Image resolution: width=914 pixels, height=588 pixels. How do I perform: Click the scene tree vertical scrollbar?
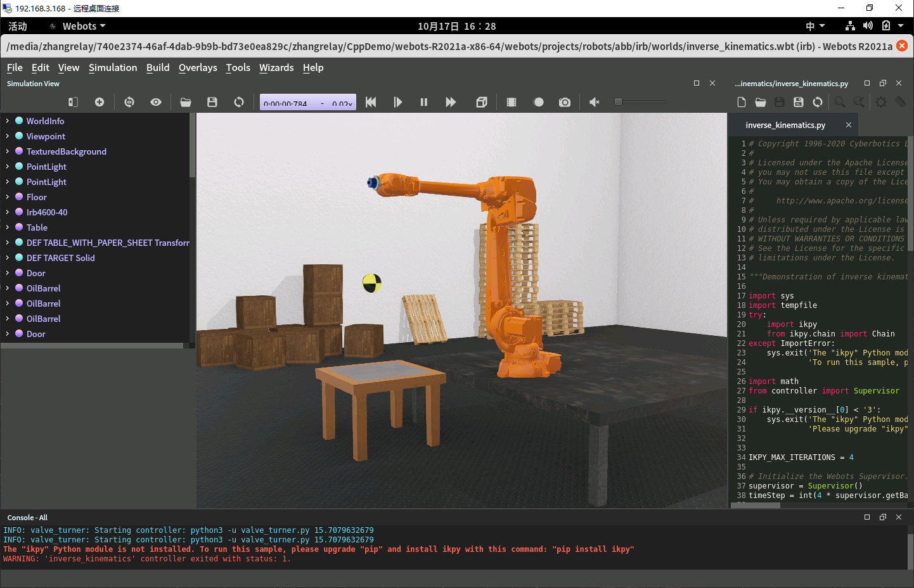coord(192,146)
